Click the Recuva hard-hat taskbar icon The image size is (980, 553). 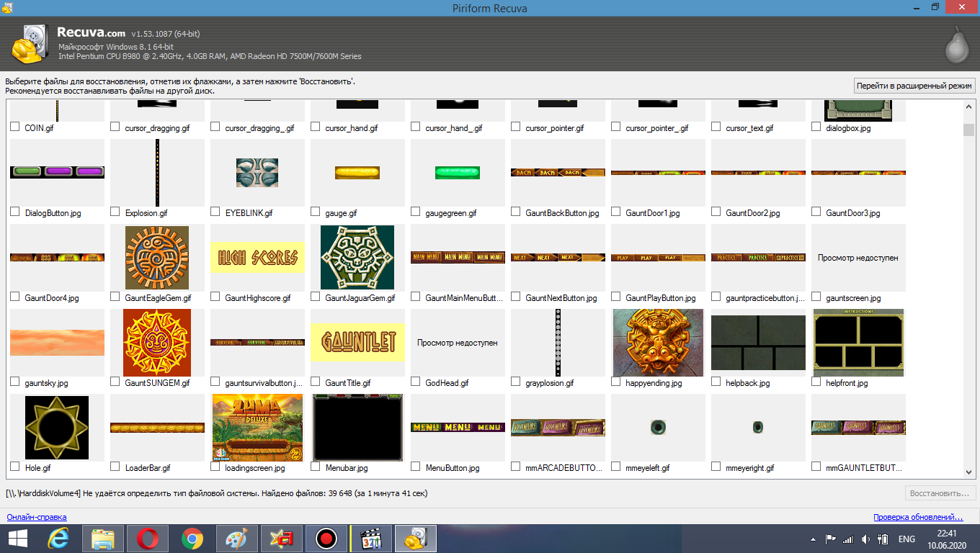(416, 539)
